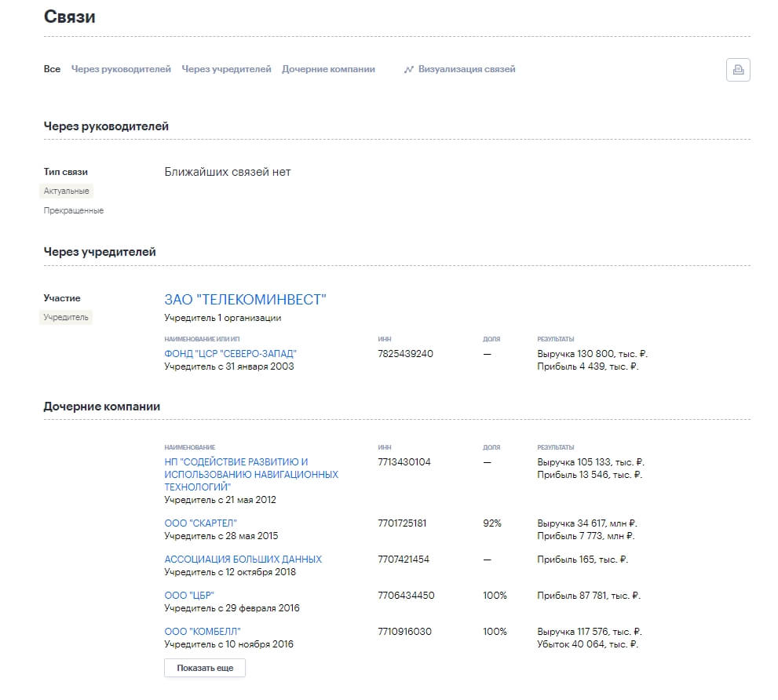Open the НП navigation technologies company link

point(251,474)
